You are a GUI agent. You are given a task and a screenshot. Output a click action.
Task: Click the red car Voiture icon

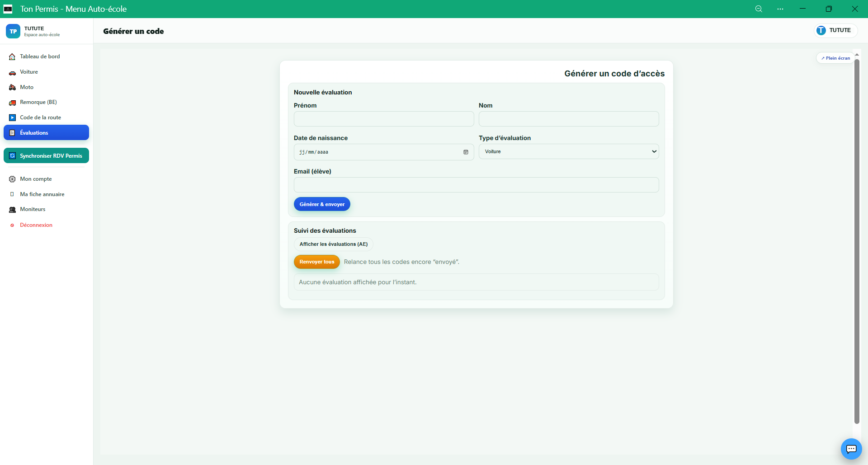pos(12,72)
